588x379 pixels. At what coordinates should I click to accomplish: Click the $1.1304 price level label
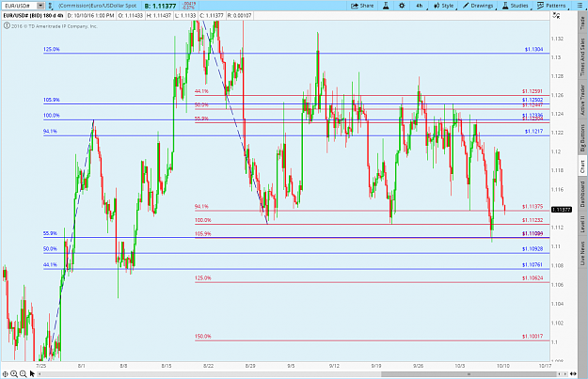pyautogui.click(x=533, y=49)
